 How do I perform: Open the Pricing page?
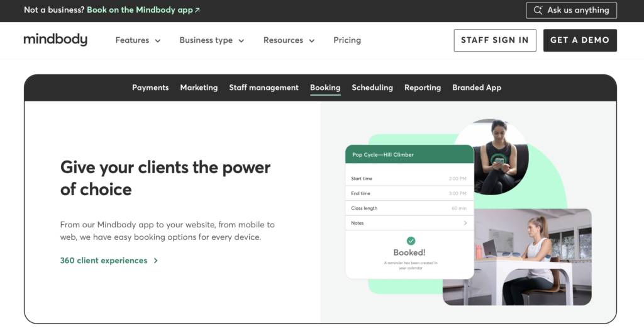347,40
